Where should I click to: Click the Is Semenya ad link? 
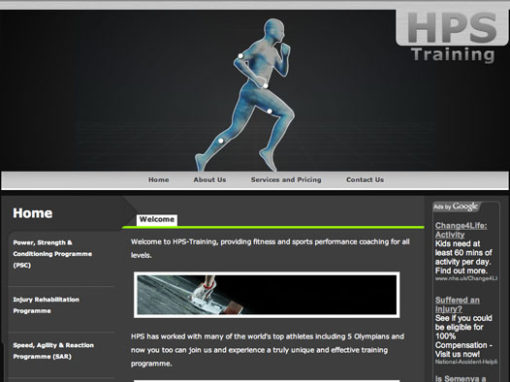click(x=460, y=378)
